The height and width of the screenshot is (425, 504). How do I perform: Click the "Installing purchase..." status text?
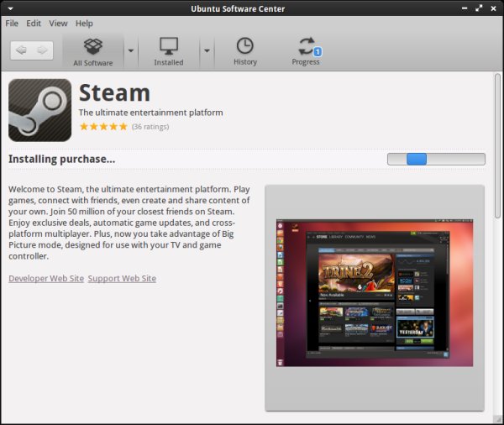click(x=61, y=159)
